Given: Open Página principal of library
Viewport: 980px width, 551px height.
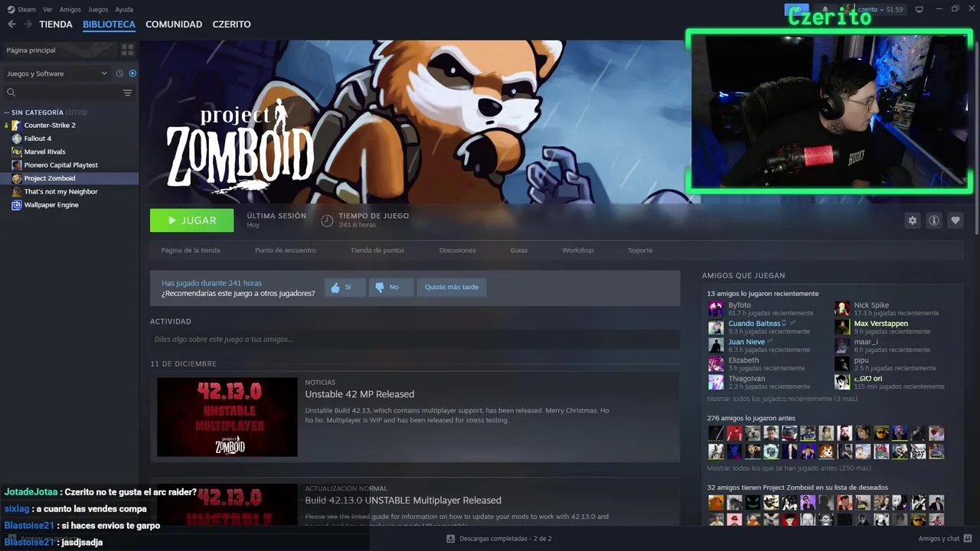Looking at the screenshot, I should [x=60, y=50].
